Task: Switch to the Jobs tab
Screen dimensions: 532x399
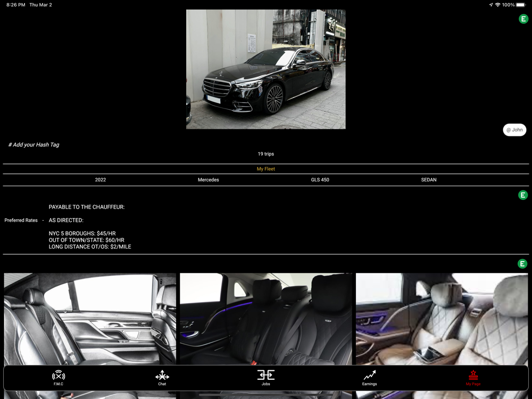Action: pyautogui.click(x=265, y=378)
